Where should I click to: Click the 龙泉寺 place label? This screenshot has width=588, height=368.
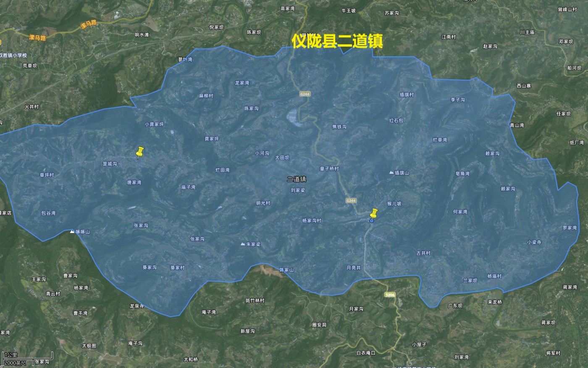pos(137,306)
